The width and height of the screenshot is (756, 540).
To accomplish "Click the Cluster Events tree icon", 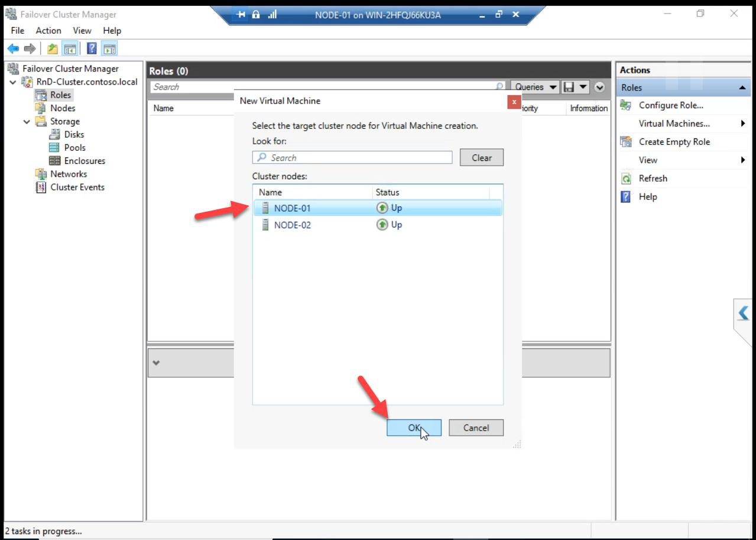I will [x=41, y=187].
